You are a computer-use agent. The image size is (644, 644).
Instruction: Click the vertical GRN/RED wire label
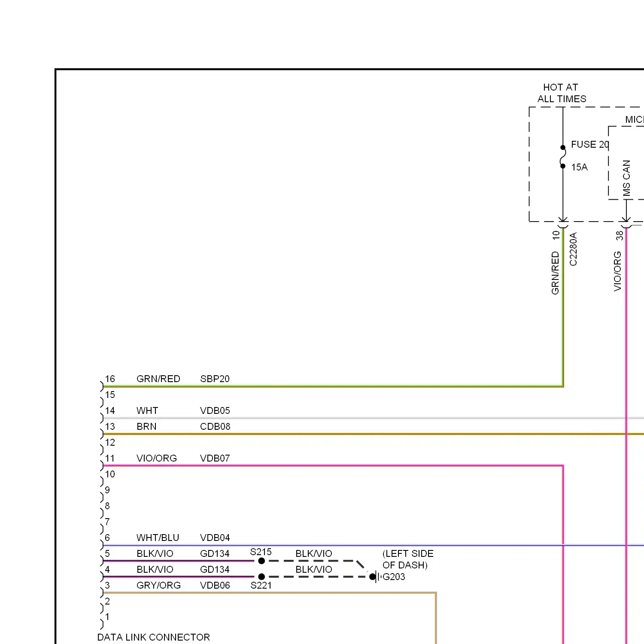tap(555, 273)
